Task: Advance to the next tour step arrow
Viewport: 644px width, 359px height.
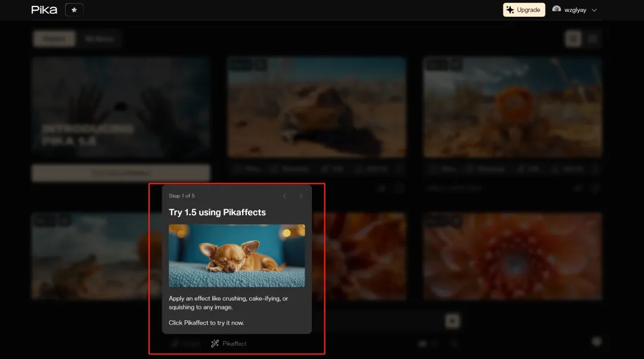Action: click(x=301, y=196)
